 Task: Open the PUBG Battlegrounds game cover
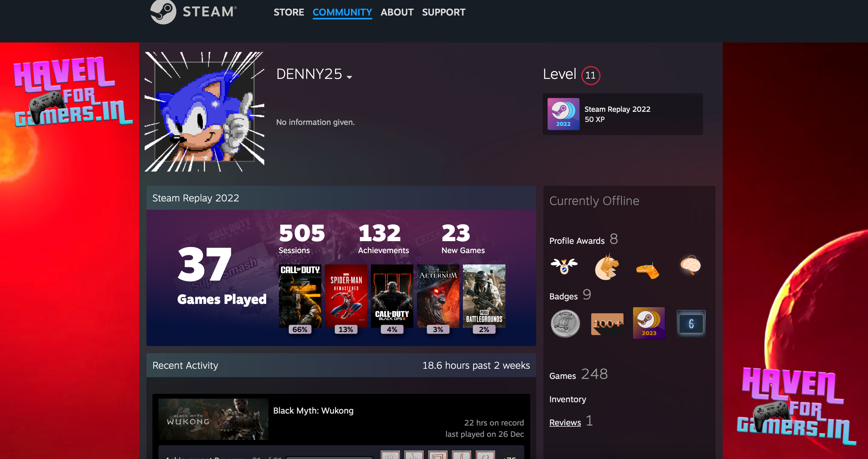(484, 296)
